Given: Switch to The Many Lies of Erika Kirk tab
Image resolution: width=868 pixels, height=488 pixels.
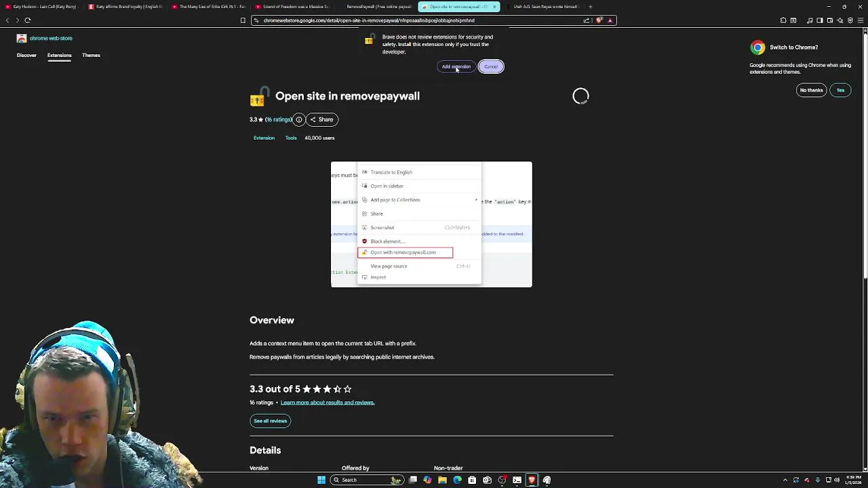Looking at the screenshot, I should click(x=209, y=7).
